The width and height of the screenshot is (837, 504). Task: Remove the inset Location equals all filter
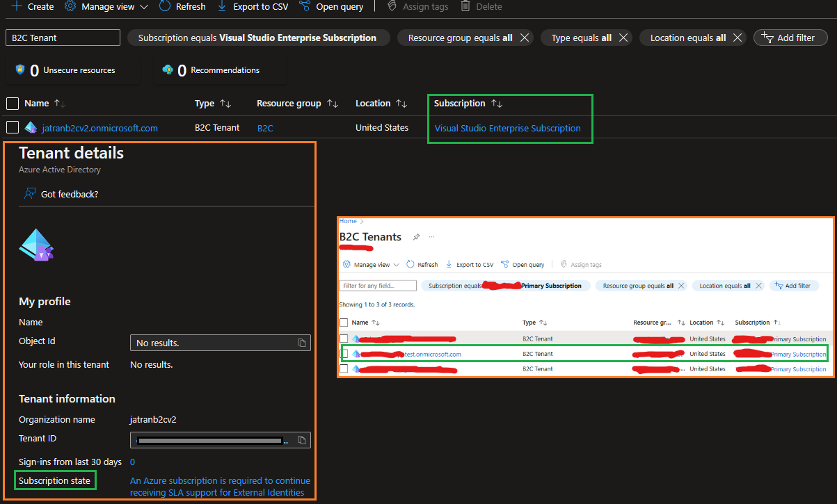tap(758, 286)
